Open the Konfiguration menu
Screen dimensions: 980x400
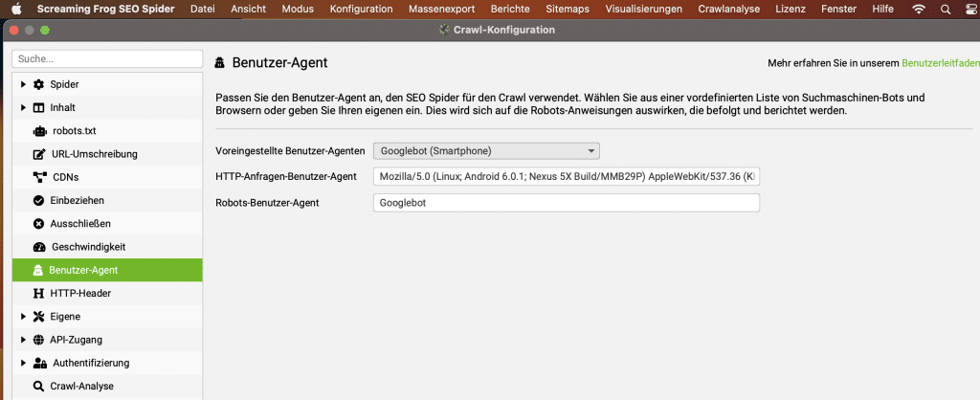361,9
